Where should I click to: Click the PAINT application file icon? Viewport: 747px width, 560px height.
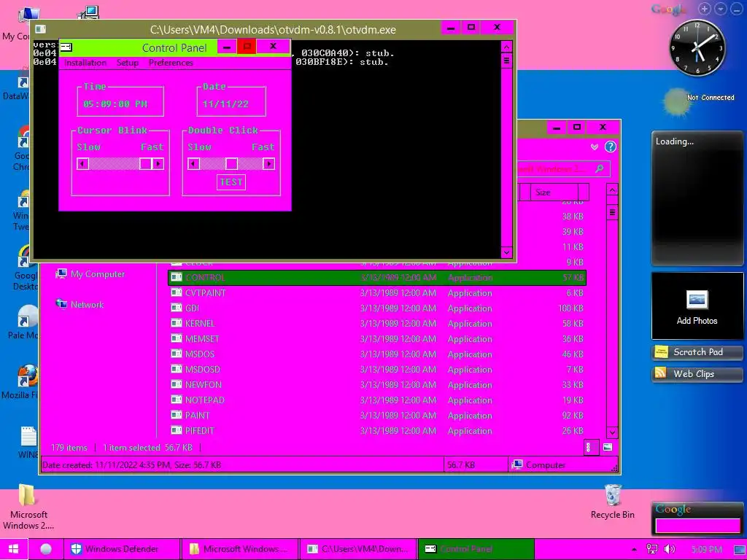click(177, 415)
